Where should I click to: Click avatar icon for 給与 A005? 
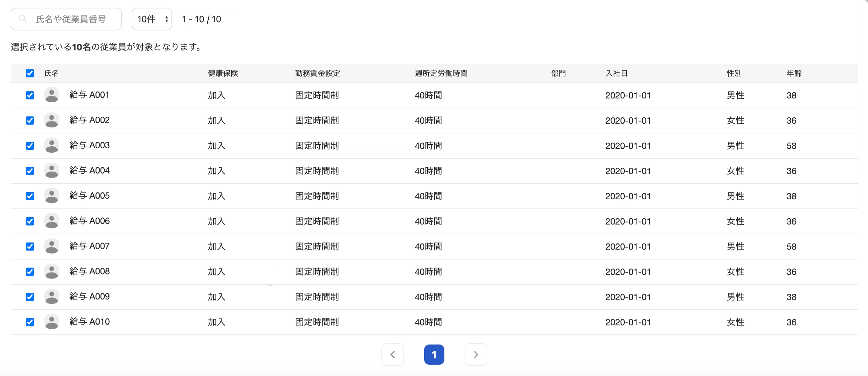tap(52, 196)
